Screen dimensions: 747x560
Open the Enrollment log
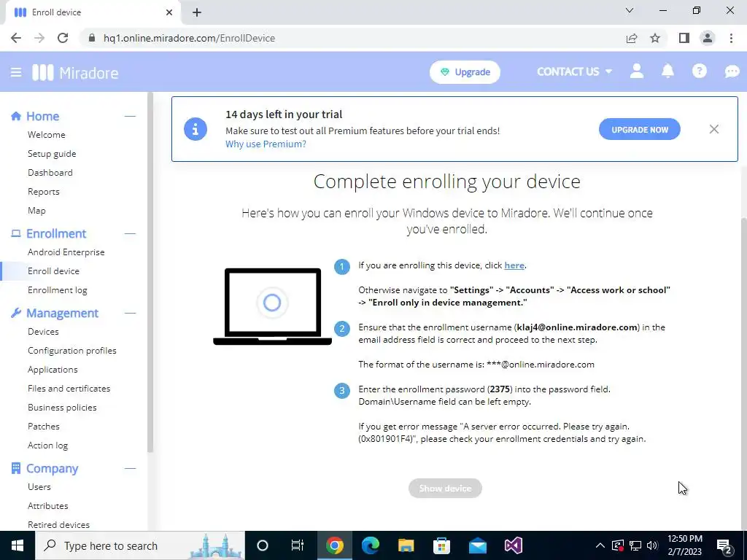tap(57, 290)
